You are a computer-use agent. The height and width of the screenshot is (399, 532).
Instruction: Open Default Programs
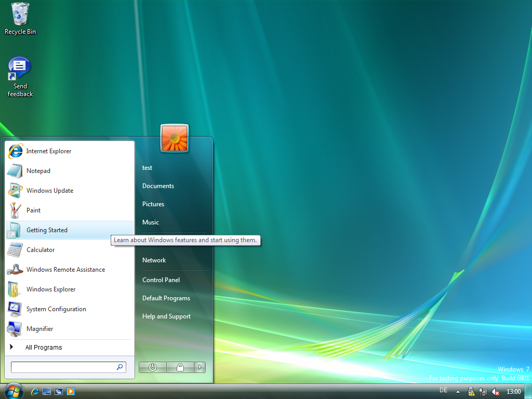(166, 298)
